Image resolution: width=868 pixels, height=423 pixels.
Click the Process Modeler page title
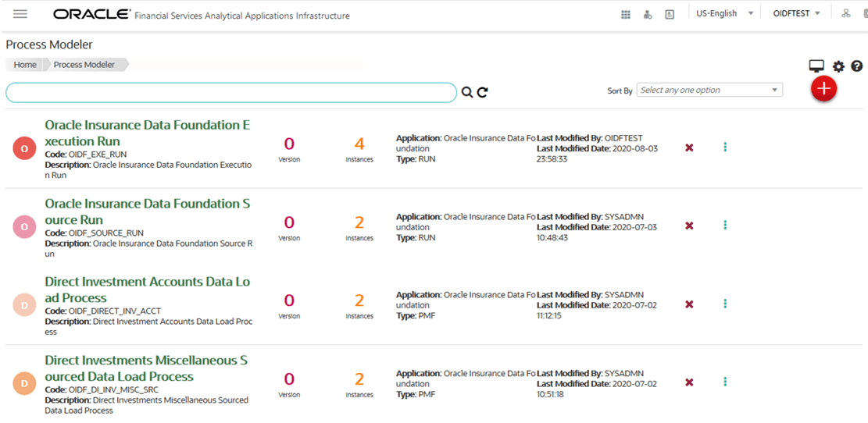coord(49,44)
